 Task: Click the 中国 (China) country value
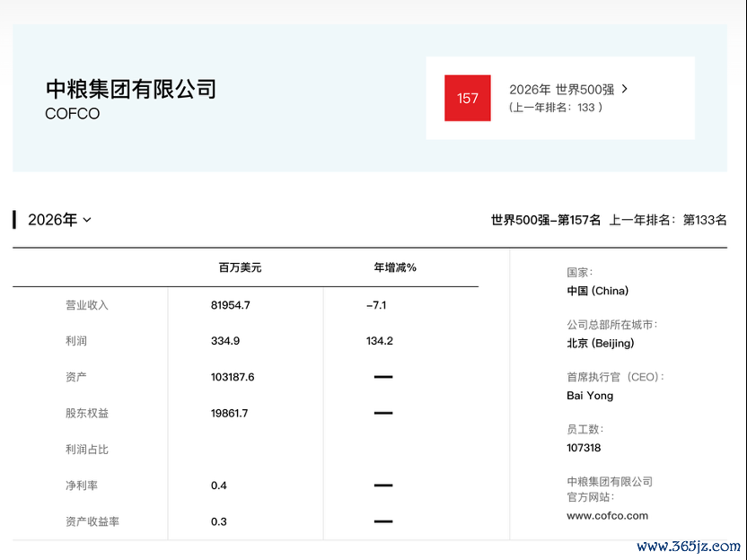pos(597,291)
